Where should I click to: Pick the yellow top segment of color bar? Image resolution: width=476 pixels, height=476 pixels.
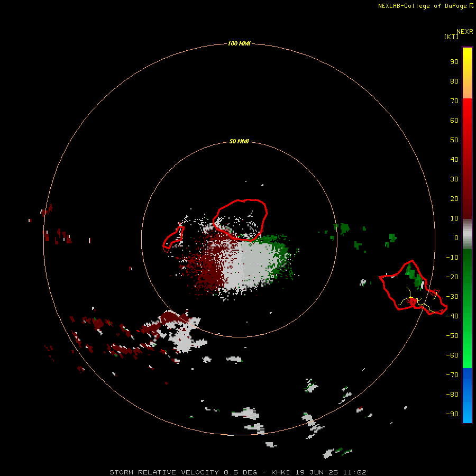(467, 73)
